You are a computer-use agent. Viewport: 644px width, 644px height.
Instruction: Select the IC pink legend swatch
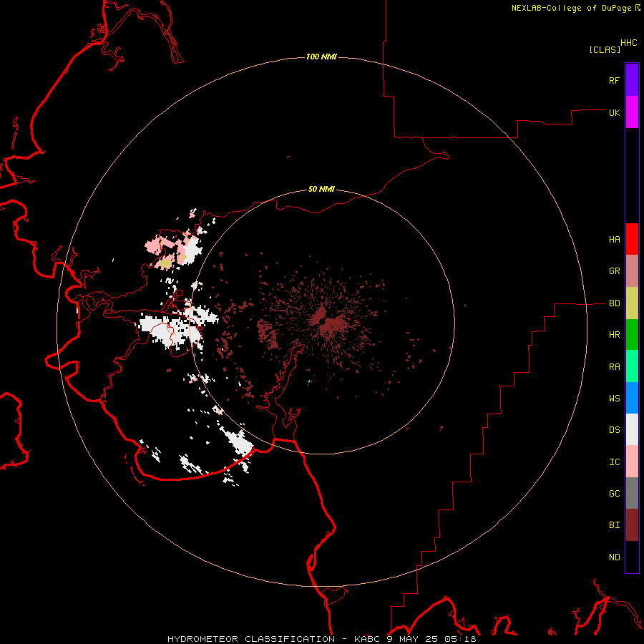click(632, 462)
